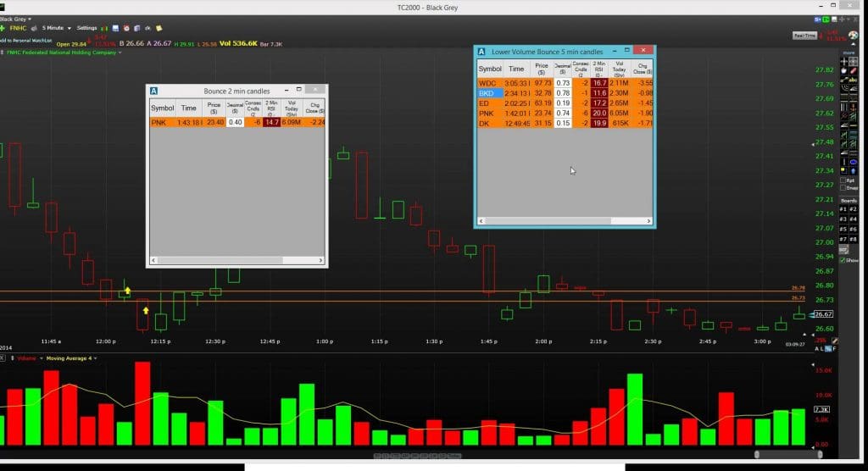
Task: Open the candlestick chart-style icon in toolbar
Action: coord(104,28)
